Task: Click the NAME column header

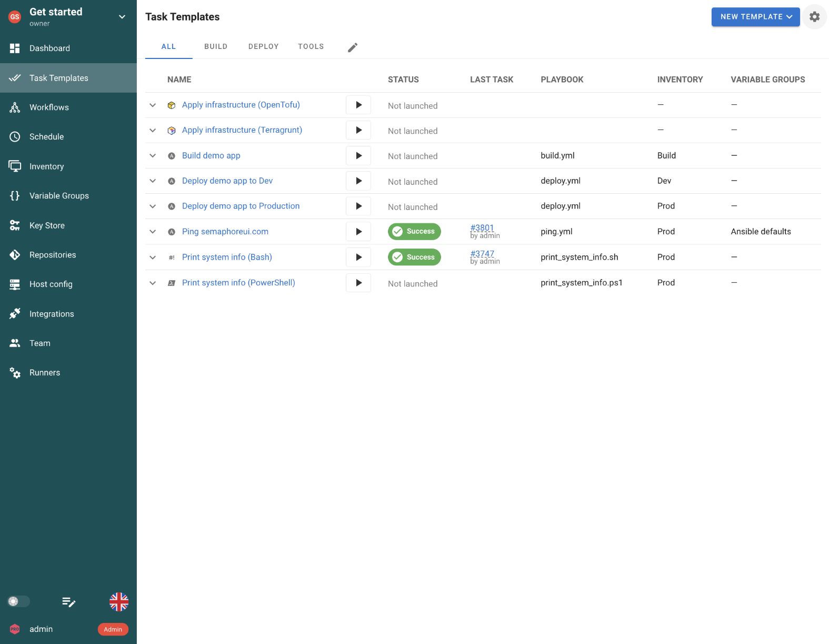Action: pos(179,80)
